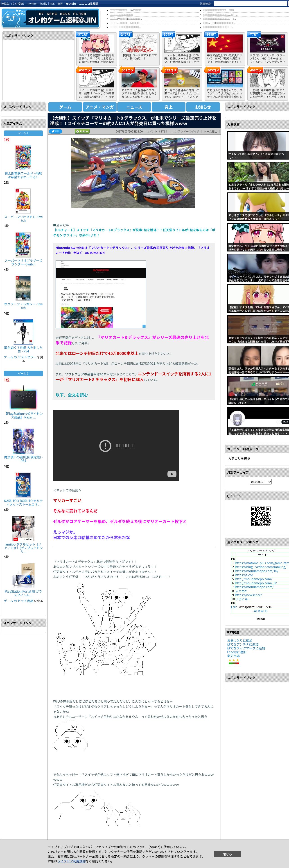
Task: Open the 【UKチャート】 past article link
Action: (134, 233)
